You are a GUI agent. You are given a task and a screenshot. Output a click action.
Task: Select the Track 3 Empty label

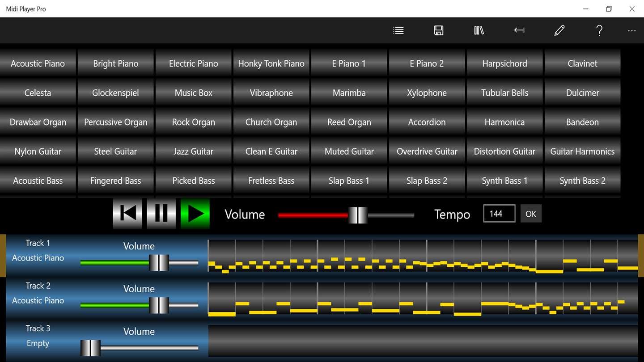point(38,343)
